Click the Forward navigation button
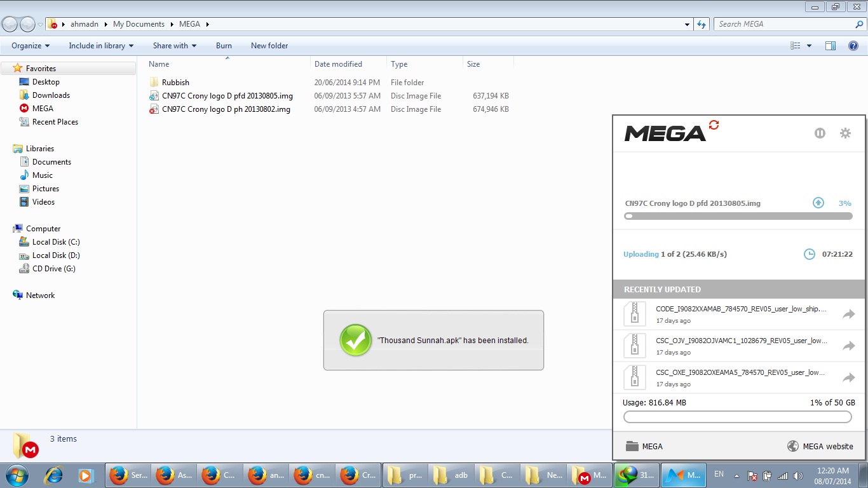The width and height of the screenshot is (868, 488). click(x=28, y=24)
